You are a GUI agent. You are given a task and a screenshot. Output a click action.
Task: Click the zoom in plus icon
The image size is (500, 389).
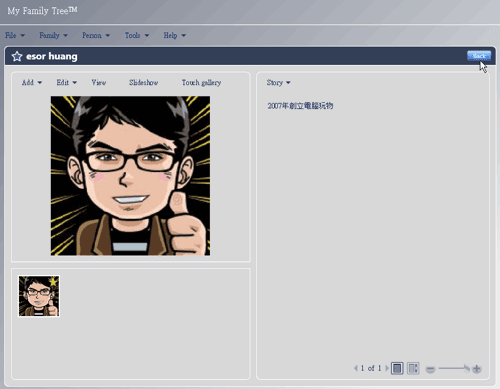[x=477, y=369]
